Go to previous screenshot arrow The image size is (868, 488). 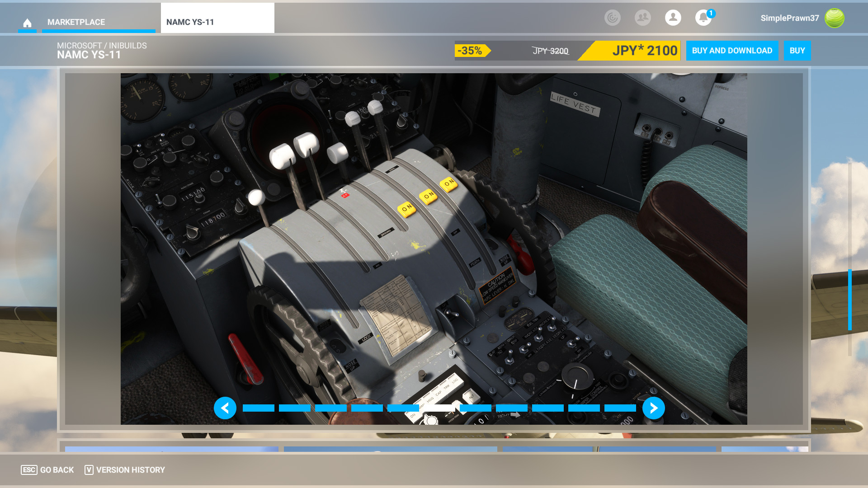pyautogui.click(x=225, y=408)
